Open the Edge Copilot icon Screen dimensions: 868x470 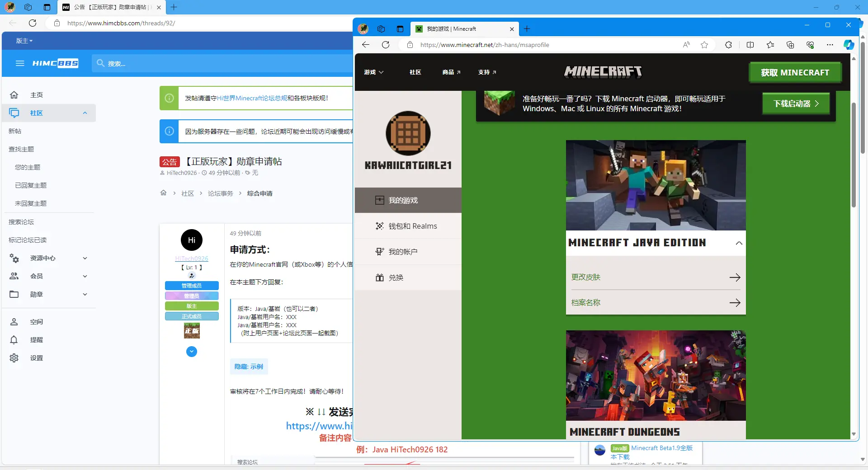pyautogui.click(x=849, y=45)
